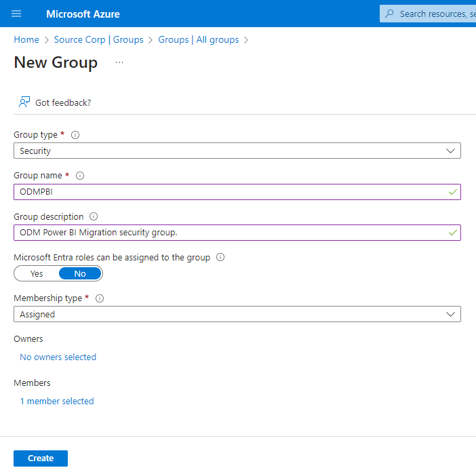Go to Source Corp | Groups breadcrumb
Screen dimensions: 476x470
point(99,40)
